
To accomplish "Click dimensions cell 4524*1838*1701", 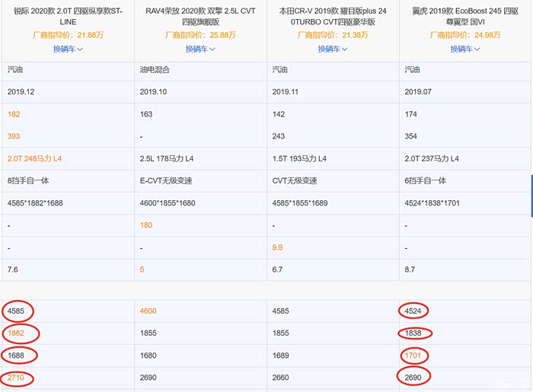I will [x=432, y=203].
